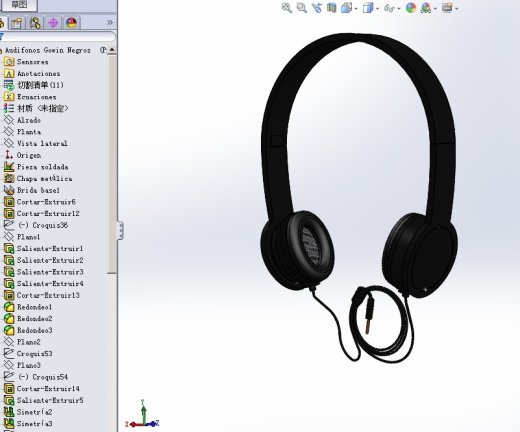This screenshot has width=520, height=432.
Task: Click the Pieza soldada weldment icon
Action: coord(9,167)
